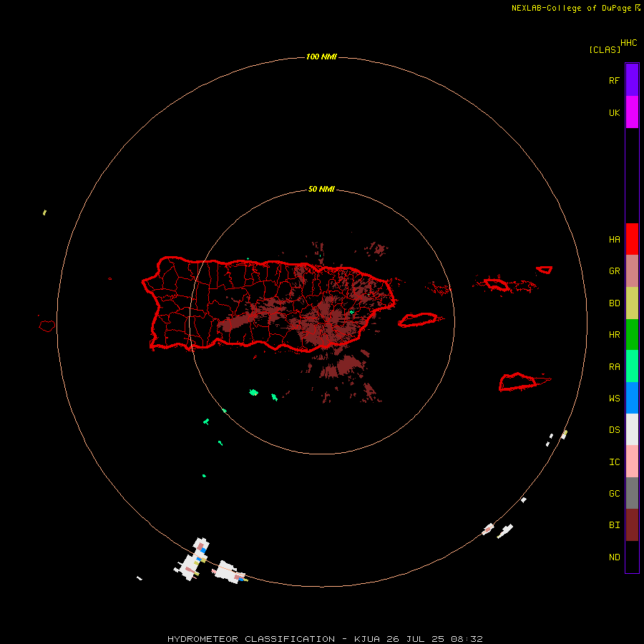Click the gray GC legend swatch
Viewport: 644px width, 644px height.
(x=632, y=493)
